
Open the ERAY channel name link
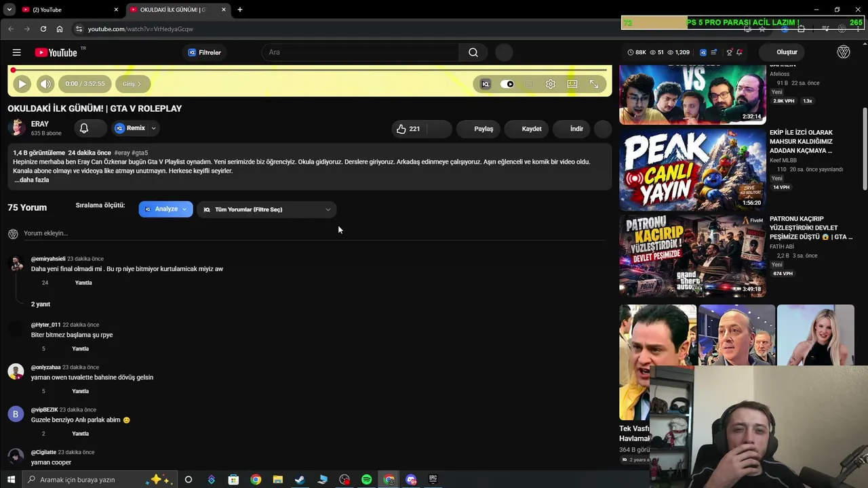pos(40,124)
